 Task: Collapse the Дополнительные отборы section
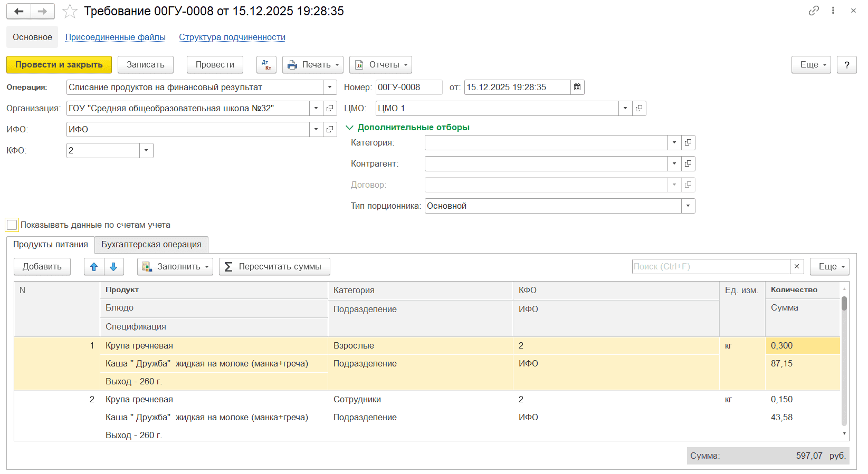pyautogui.click(x=349, y=128)
